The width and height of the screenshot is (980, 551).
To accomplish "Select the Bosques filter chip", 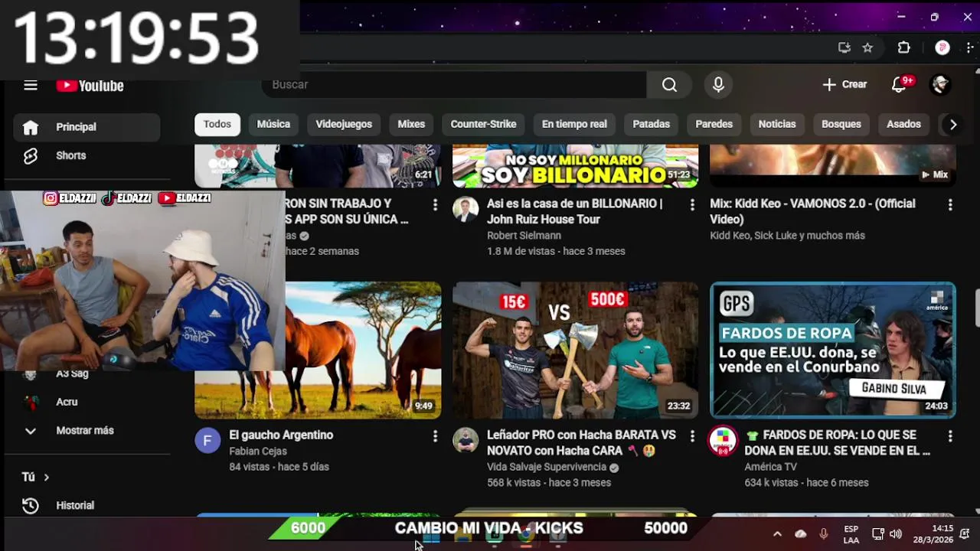I will [841, 124].
